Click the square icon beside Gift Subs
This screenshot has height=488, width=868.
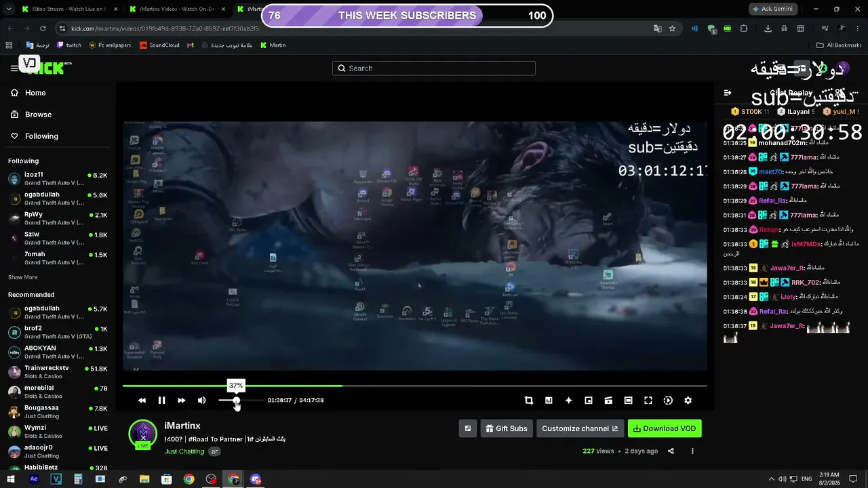(468, 428)
